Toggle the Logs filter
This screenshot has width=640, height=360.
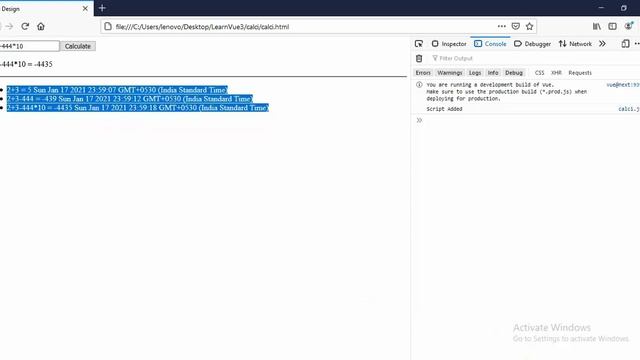[x=475, y=73]
